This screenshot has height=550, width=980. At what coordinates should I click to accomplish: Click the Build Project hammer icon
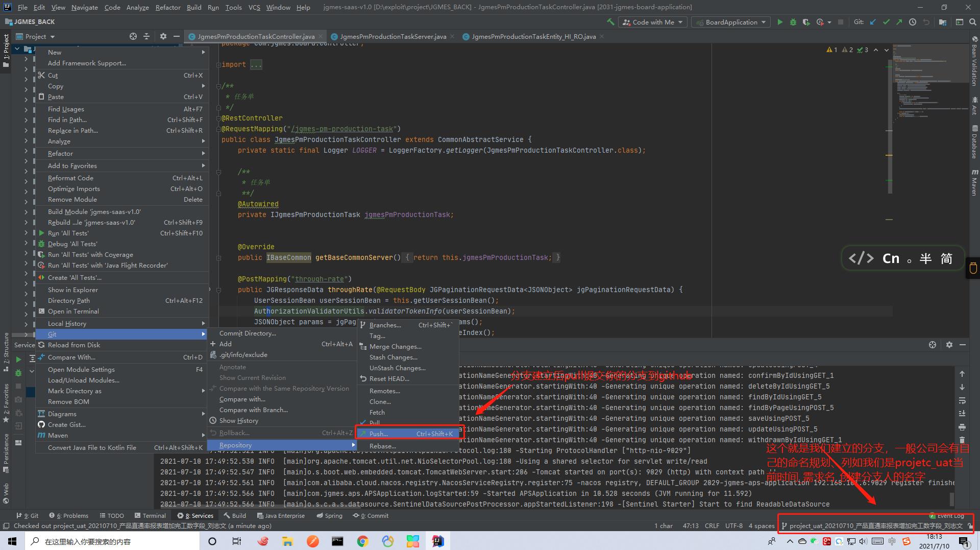pos(610,22)
